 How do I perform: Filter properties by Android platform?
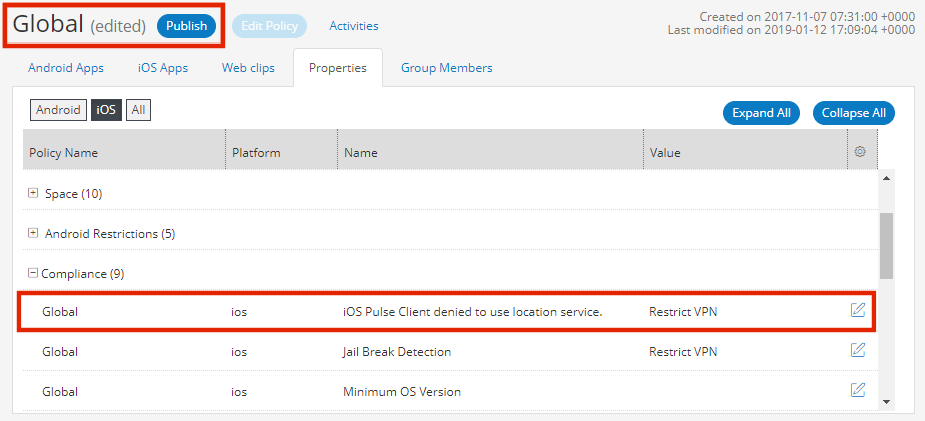click(58, 110)
